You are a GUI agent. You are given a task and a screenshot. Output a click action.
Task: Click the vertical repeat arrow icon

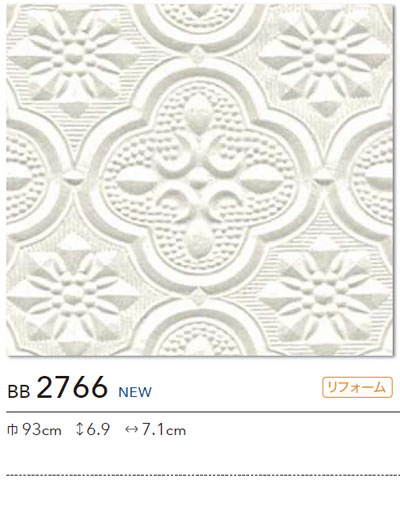tap(79, 430)
